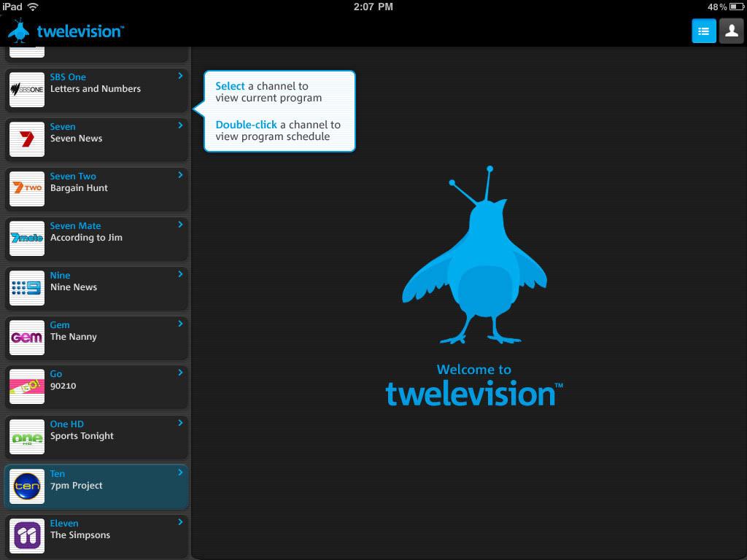Expand the Nine News row chevron
747x560 pixels.
[180, 274]
